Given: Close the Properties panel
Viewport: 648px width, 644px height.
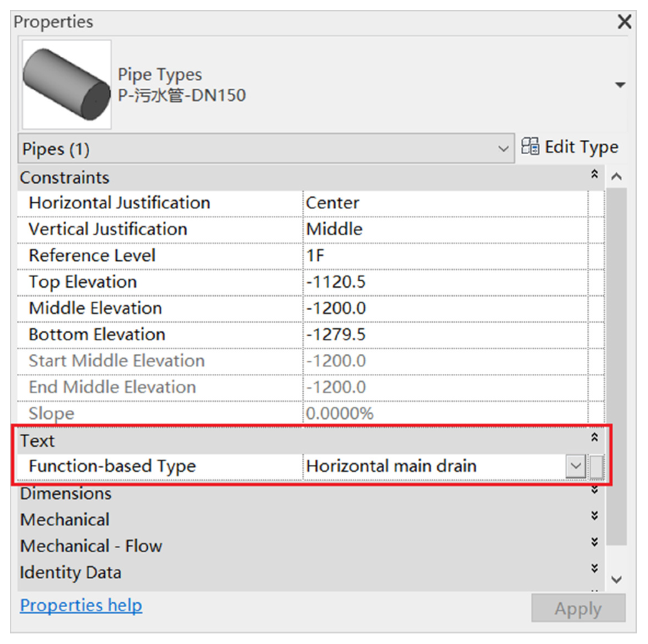Looking at the screenshot, I should 624,22.
